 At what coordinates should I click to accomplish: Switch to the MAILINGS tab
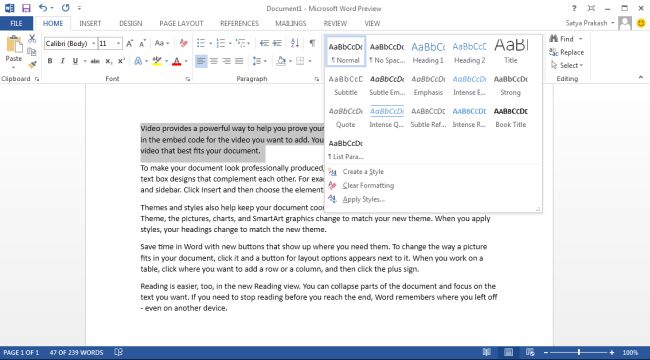pyautogui.click(x=291, y=23)
